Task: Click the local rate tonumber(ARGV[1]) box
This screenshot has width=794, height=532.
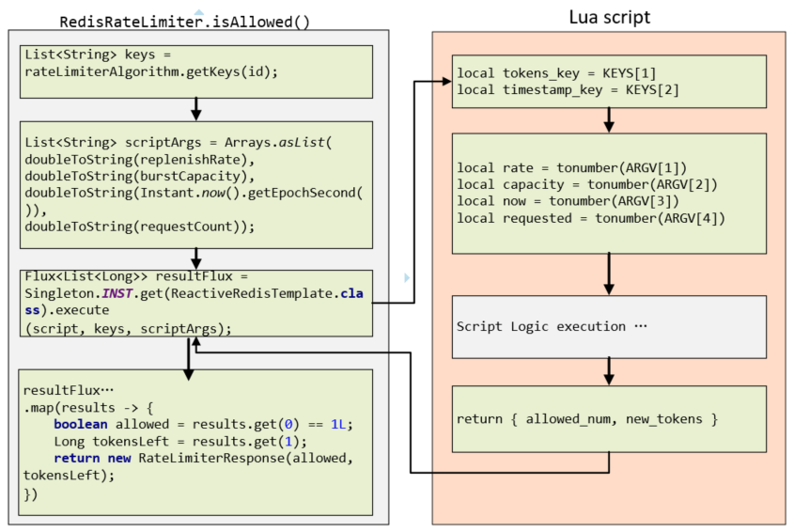Action: (x=609, y=193)
